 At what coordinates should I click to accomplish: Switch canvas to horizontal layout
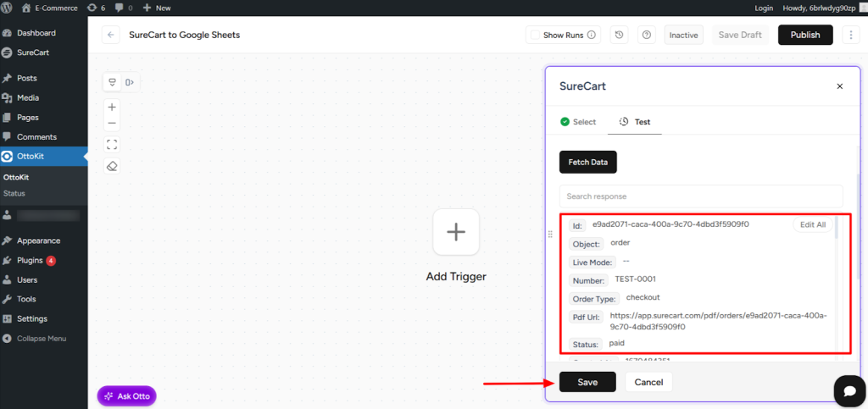(x=130, y=82)
